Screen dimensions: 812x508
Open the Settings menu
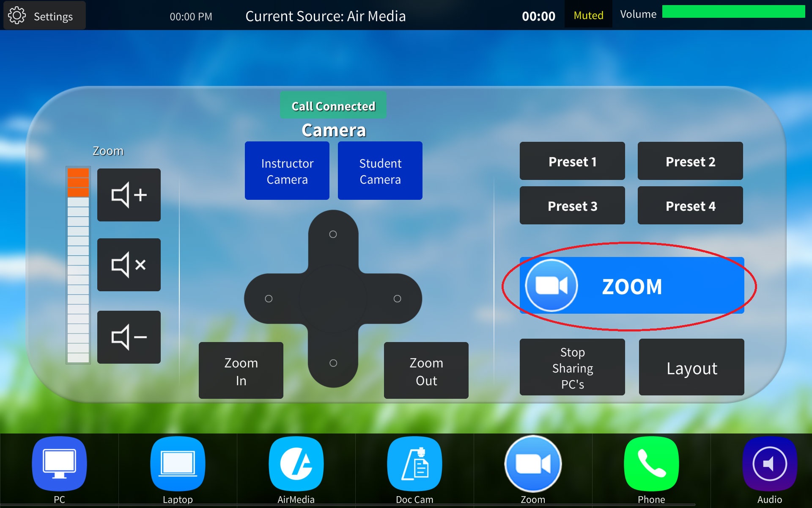(44, 16)
